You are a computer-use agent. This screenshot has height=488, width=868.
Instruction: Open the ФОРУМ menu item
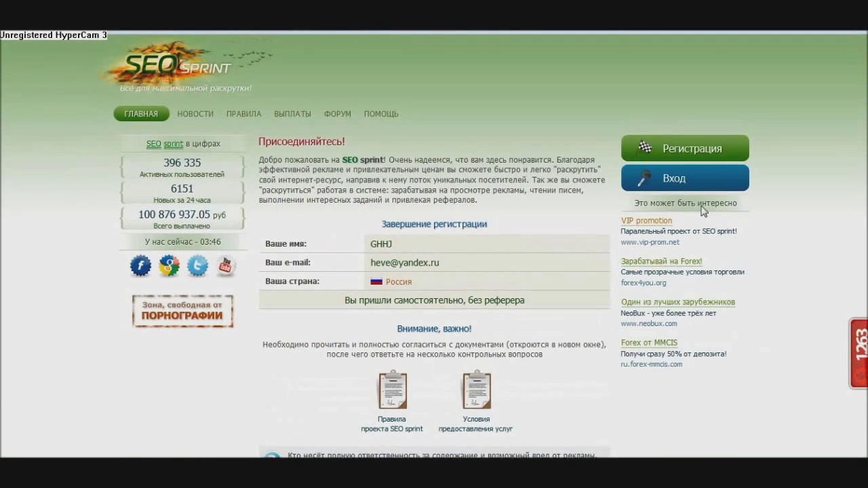pyautogui.click(x=337, y=114)
